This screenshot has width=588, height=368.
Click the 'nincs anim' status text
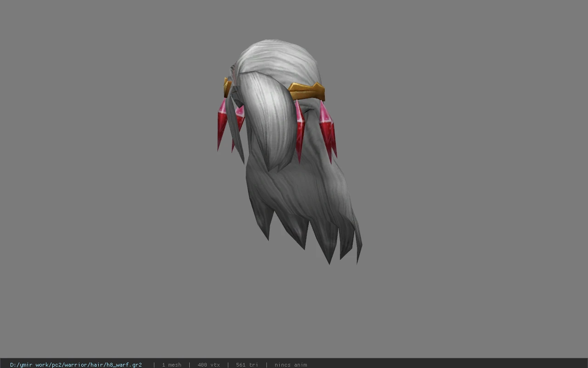(291, 365)
